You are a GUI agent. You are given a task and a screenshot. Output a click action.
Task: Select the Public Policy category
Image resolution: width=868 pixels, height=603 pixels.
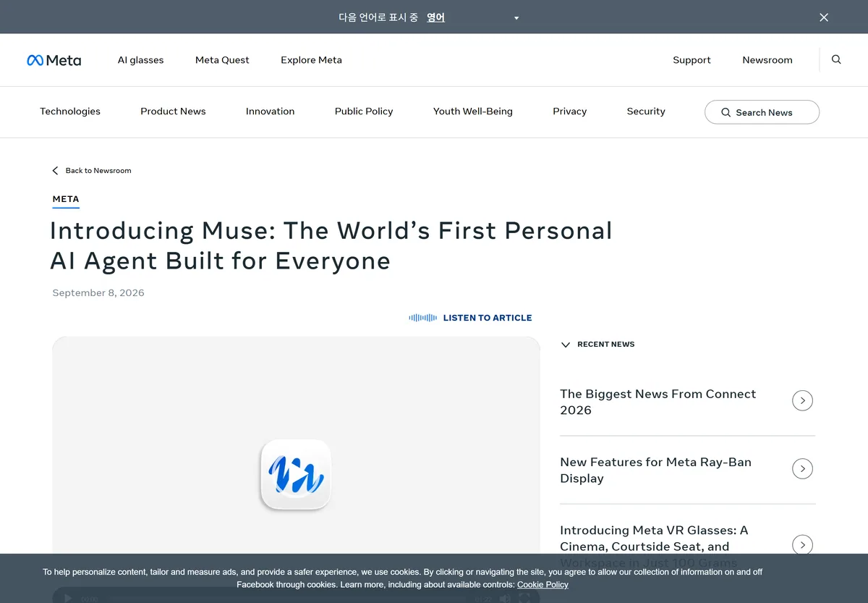point(364,111)
